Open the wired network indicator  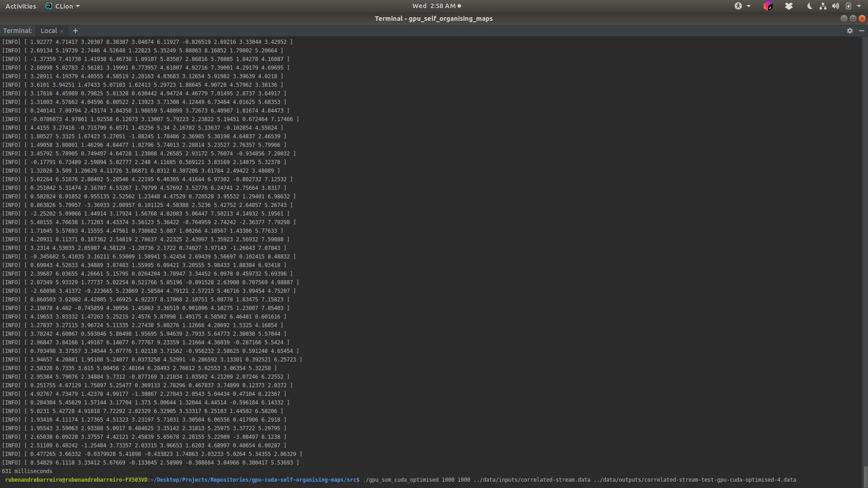point(823,6)
